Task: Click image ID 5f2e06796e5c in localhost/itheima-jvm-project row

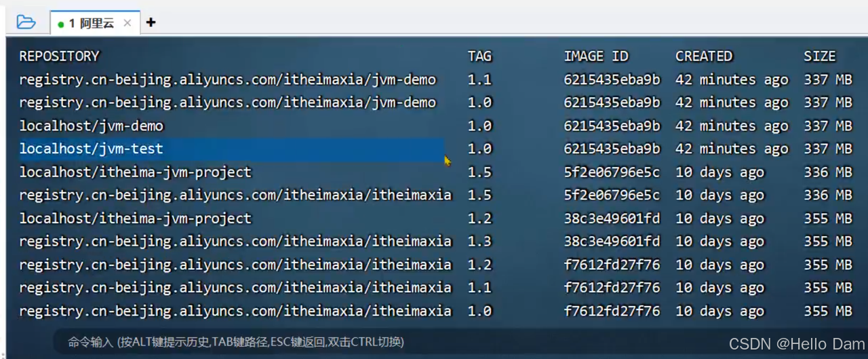Action: point(612,172)
